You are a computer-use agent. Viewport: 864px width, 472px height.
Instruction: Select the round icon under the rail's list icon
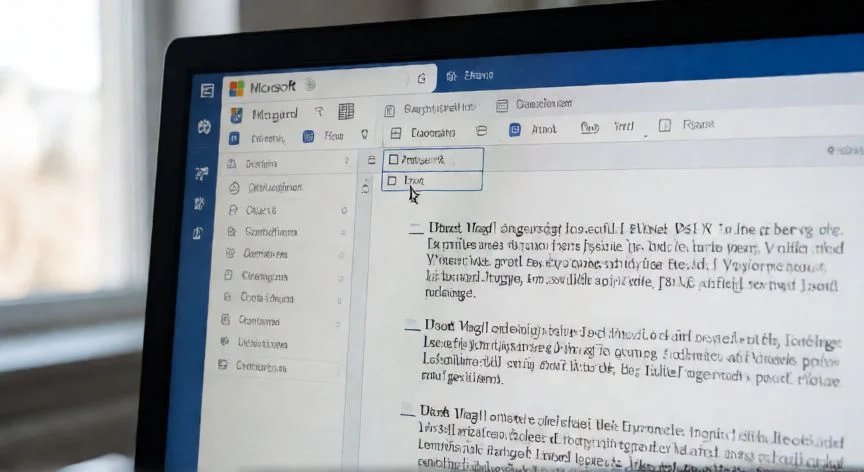[x=204, y=127]
